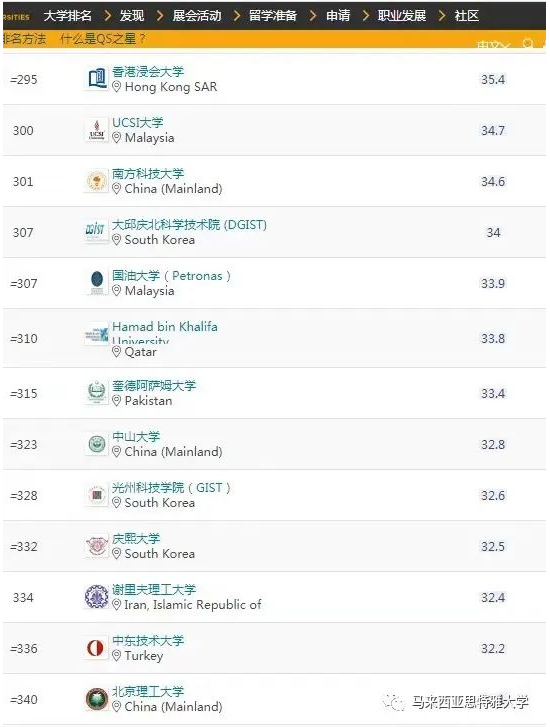Screen dimensions: 550x727
Task: Expand the 展会活动 navigation entry
Action: tap(197, 16)
